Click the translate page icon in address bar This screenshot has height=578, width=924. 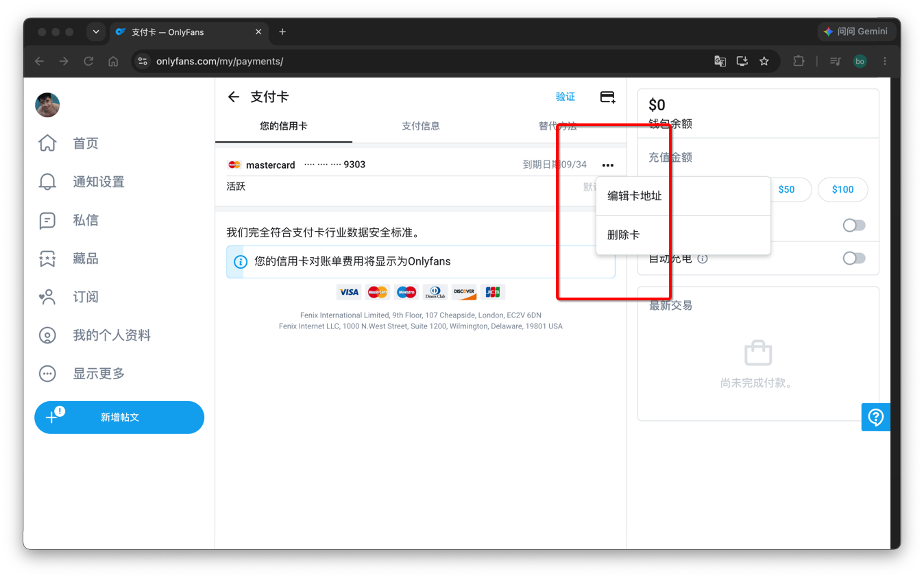click(x=720, y=61)
